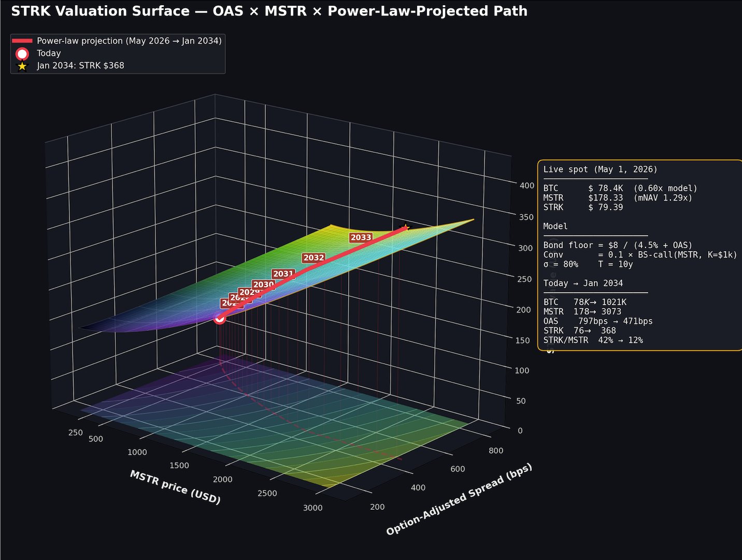Image resolution: width=742 pixels, height=560 pixels.
Task: Click the 400 tick on the OAS axis
Action: tap(418, 487)
